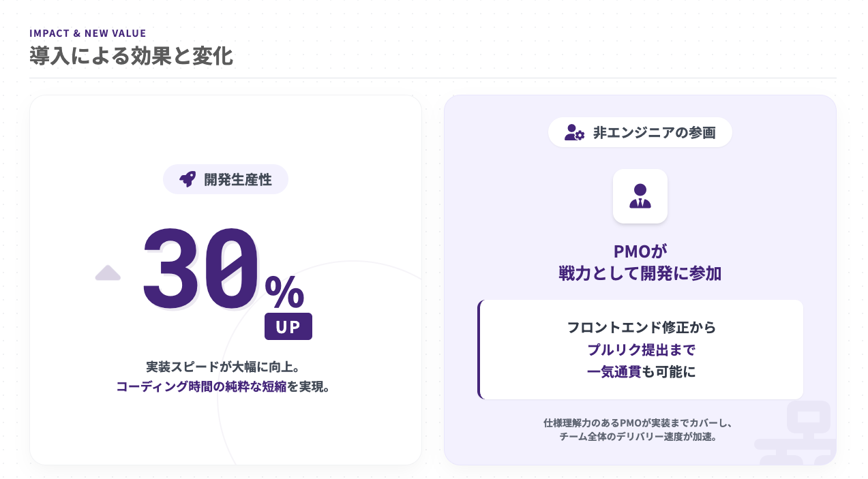This screenshot has height=479, width=868.
Task: Select the line フロントエンド修正から
Action: click(x=641, y=327)
